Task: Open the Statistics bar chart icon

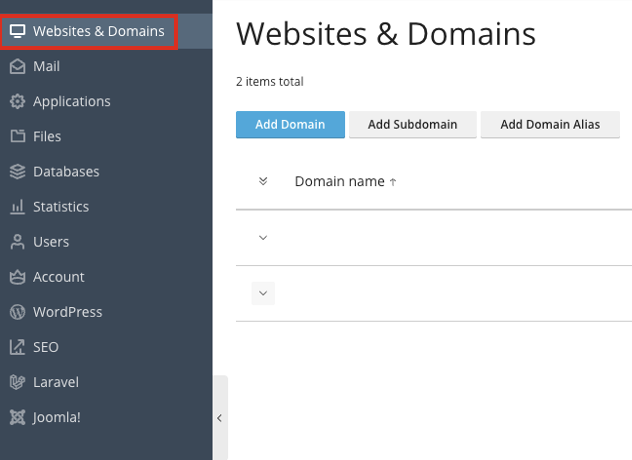Action: (17, 207)
